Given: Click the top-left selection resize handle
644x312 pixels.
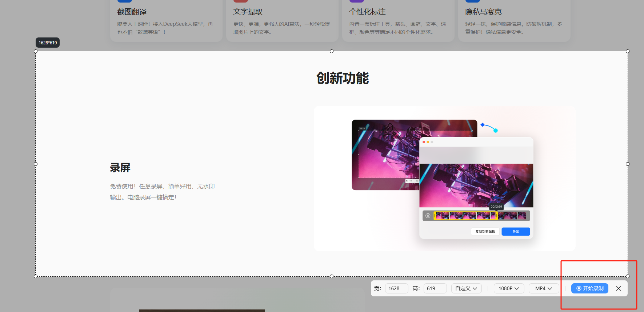Looking at the screenshot, I should pyautogui.click(x=36, y=51).
